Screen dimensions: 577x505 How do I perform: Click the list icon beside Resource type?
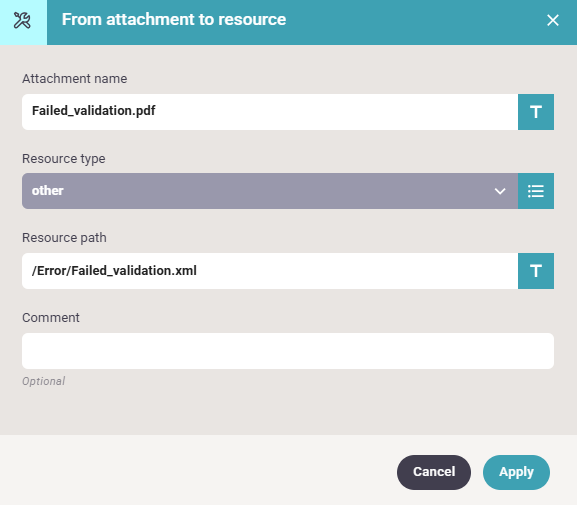[x=536, y=191]
